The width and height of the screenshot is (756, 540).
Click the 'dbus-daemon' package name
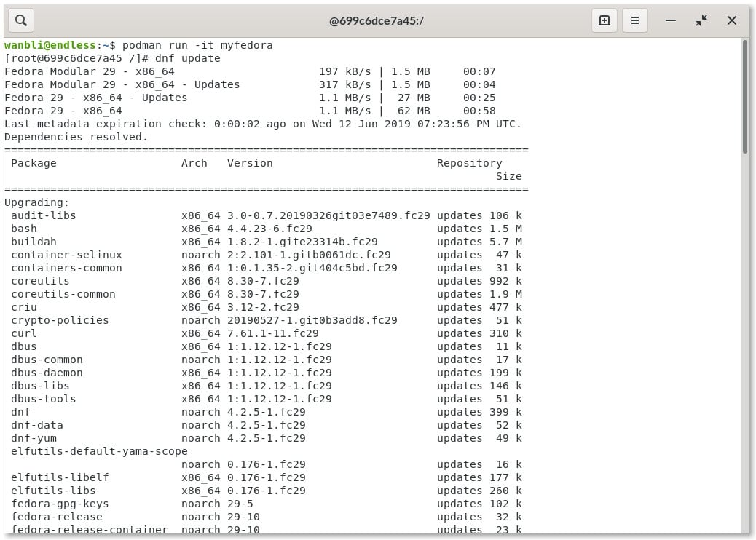[47, 373]
